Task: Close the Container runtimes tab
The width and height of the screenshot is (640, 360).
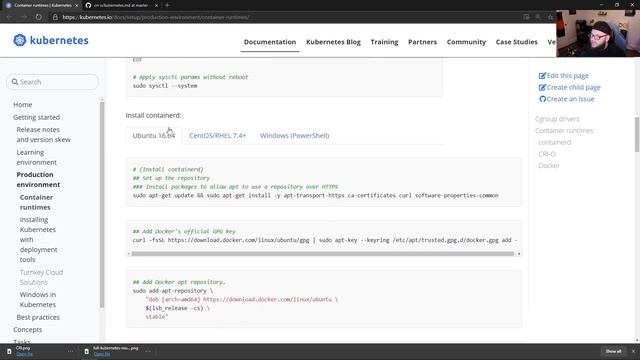Action: coord(77,5)
